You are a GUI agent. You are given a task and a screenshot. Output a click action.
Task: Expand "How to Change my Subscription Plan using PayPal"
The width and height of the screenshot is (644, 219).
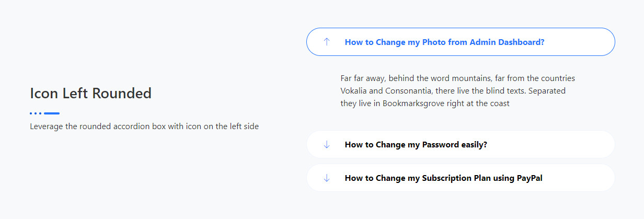443,178
